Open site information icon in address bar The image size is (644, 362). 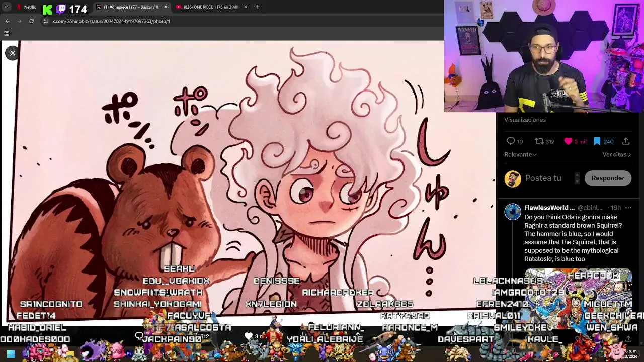click(46, 21)
